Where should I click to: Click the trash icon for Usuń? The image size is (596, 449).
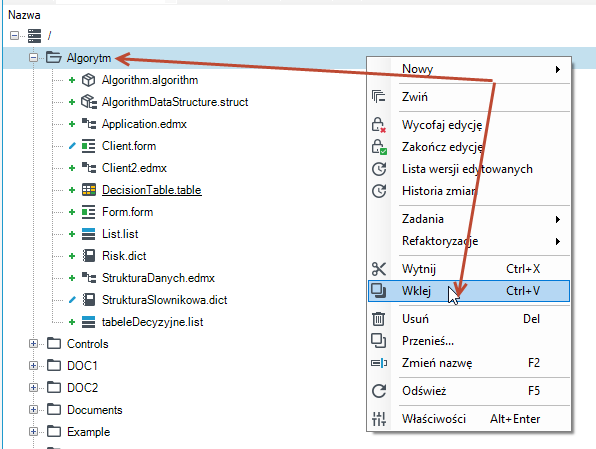pos(378,319)
